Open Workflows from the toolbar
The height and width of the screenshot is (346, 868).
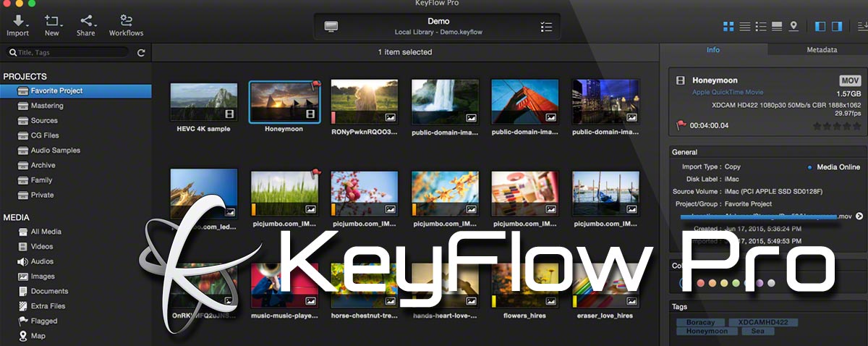127,25
